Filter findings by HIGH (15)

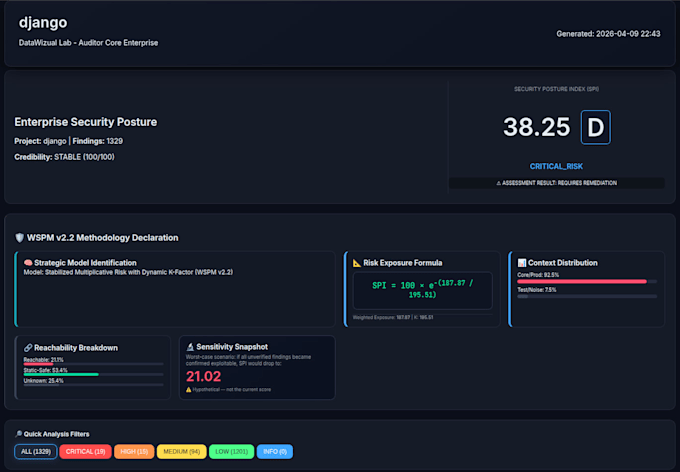point(134,452)
